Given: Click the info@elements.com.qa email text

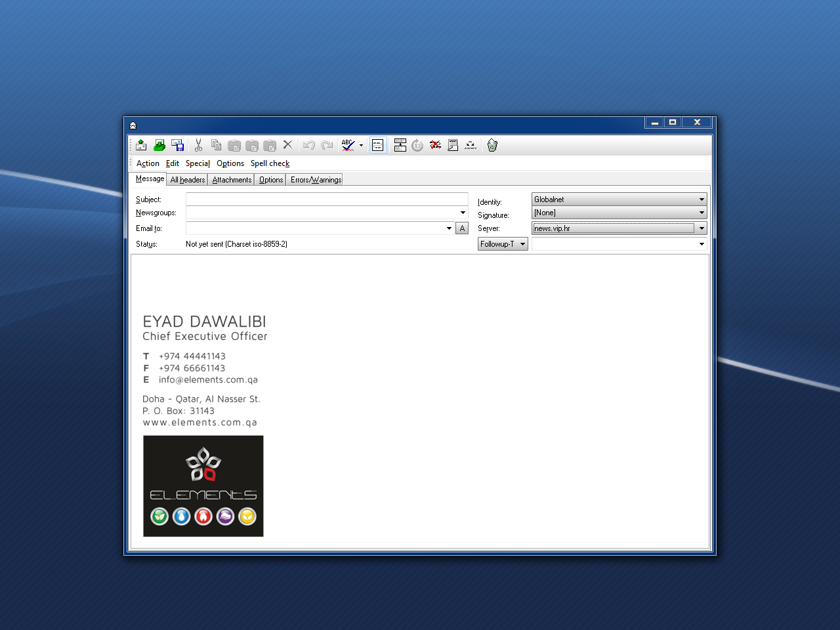Looking at the screenshot, I should click(x=208, y=380).
